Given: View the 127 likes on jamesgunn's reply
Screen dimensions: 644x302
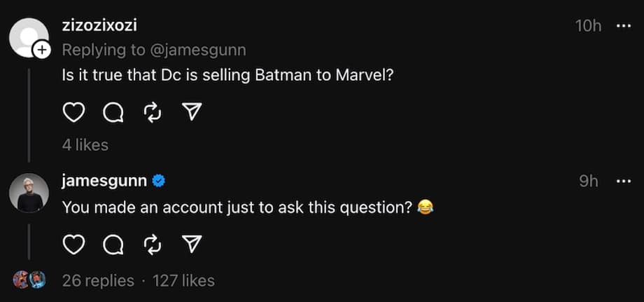Looking at the screenshot, I should (183, 281).
